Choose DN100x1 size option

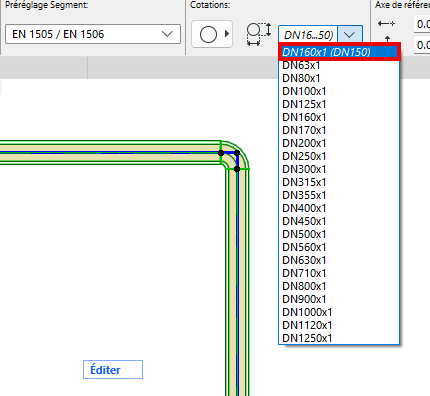coord(339,91)
